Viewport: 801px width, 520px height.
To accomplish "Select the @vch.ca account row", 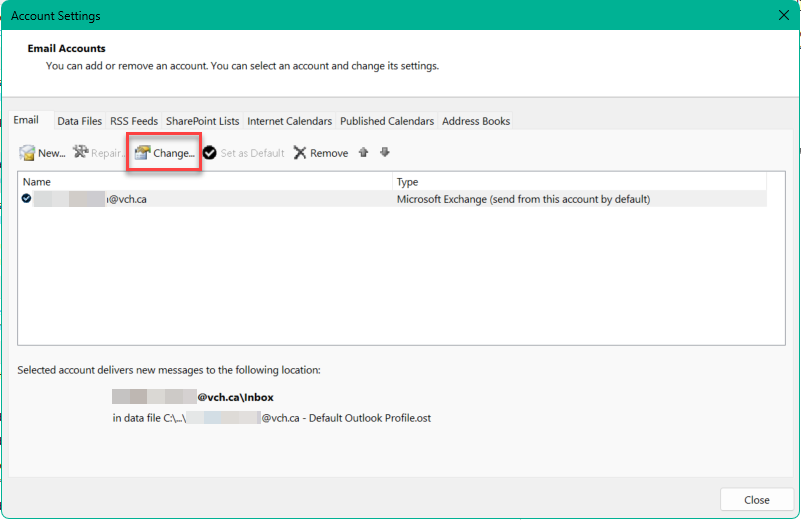I will [x=392, y=199].
